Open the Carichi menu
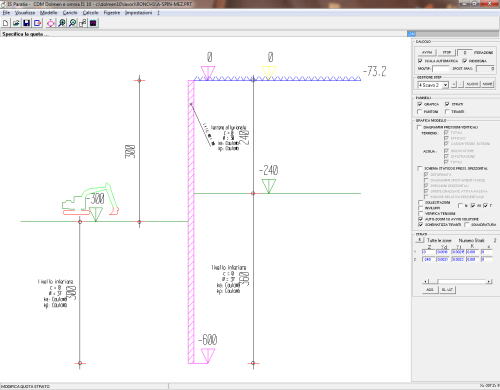Viewport: 500px width, 390px height. click(70, 13)
